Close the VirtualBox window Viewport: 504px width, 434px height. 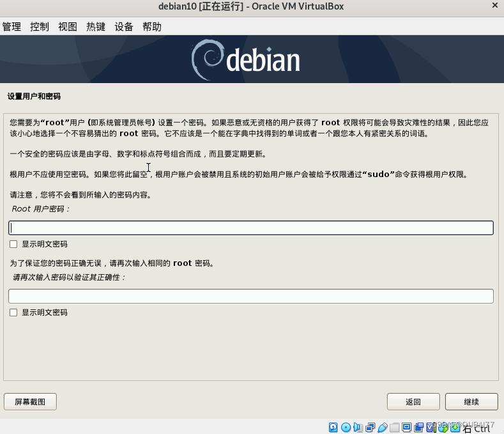coord(495,5)
